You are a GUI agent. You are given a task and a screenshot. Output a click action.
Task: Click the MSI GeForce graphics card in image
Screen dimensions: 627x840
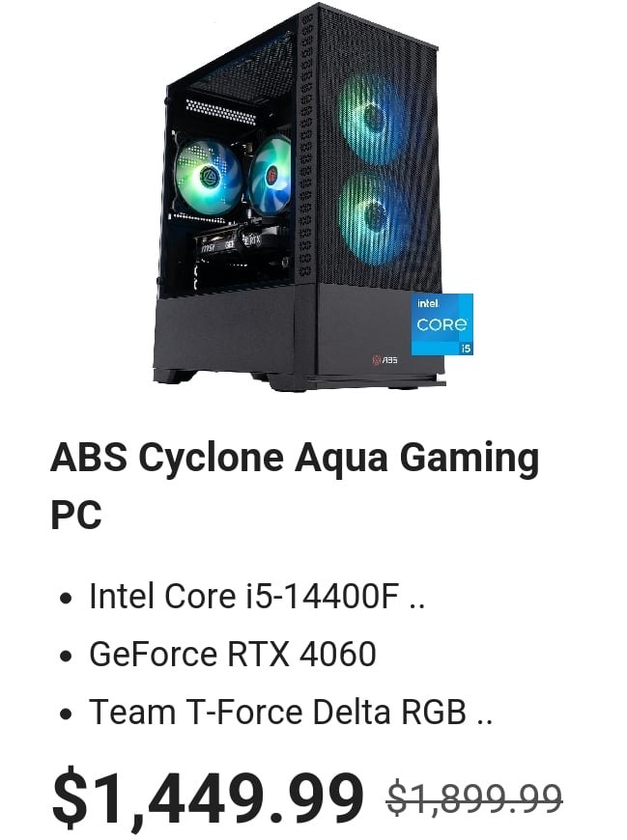tap(236, 246)
